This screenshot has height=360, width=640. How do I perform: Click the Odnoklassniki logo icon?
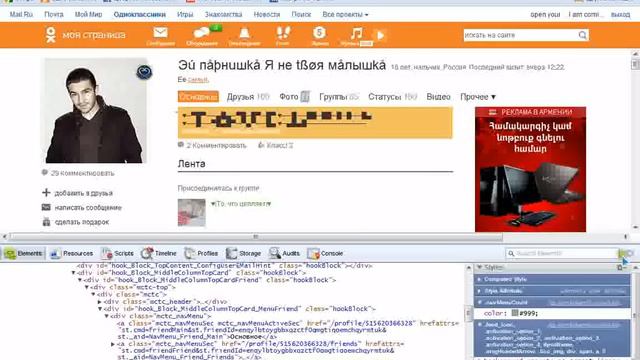(x=50, y=35)
